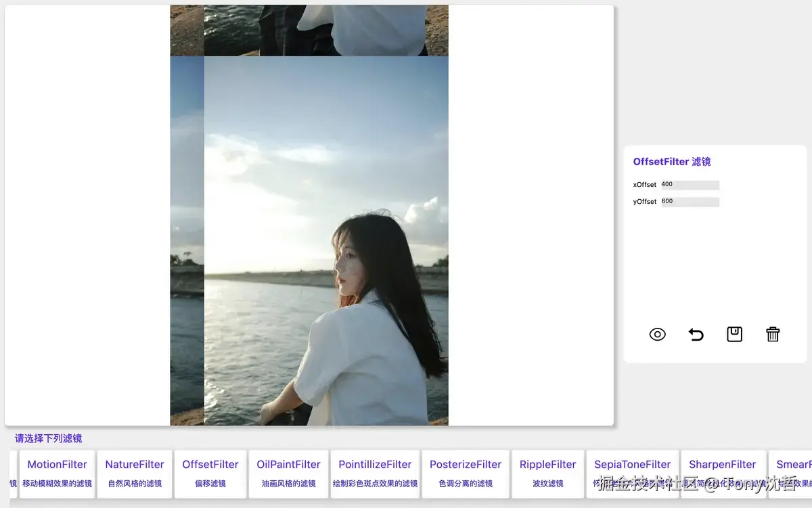Preview the filter effect with the eye icon
812x508 pixels.
click(656, 334)
